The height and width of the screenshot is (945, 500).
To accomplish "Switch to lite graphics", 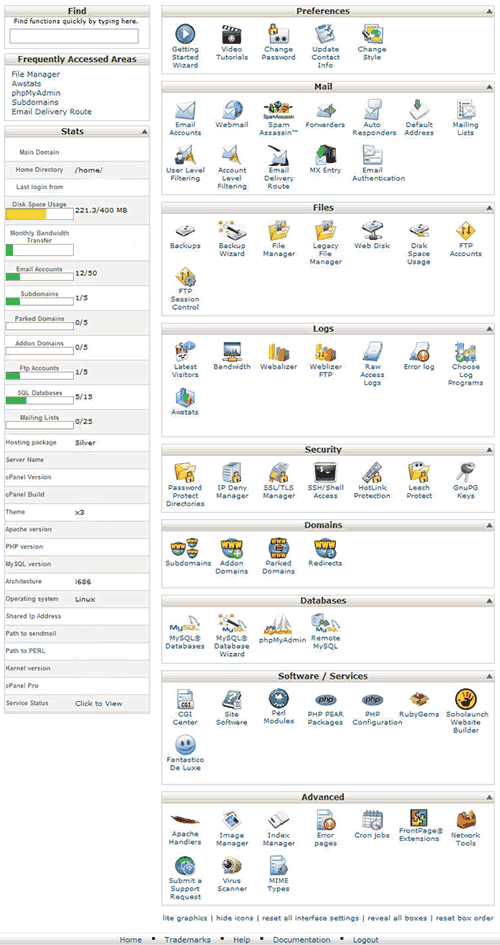I will pos(184,918).
